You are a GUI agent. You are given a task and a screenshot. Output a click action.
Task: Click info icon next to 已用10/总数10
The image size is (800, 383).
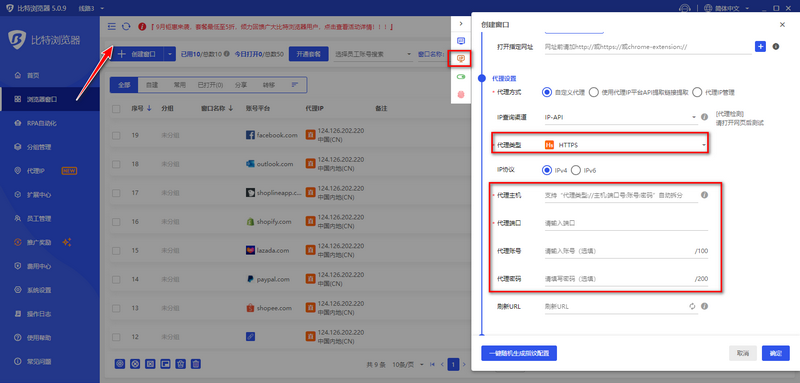point(227,54)
